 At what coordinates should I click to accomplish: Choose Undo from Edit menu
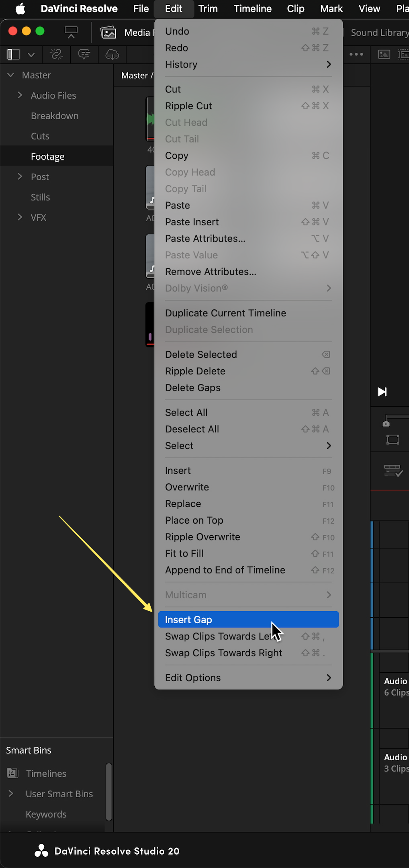tap(248, 31)
